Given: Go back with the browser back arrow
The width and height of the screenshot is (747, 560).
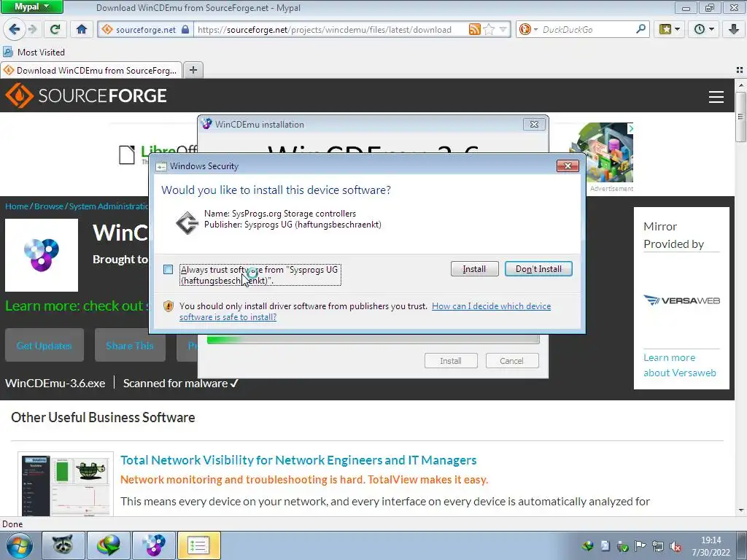Looking at the screenshot, I should 14,29.
